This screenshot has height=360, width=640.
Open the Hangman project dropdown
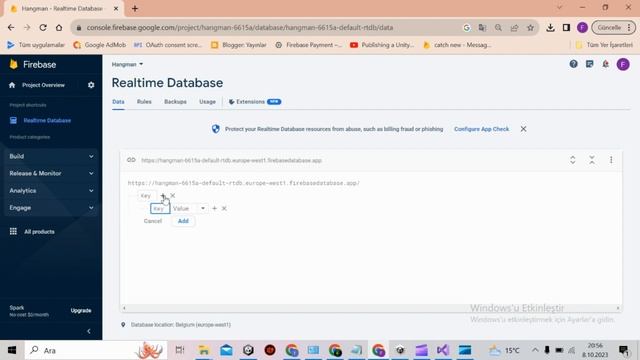(x=127, y=64)
